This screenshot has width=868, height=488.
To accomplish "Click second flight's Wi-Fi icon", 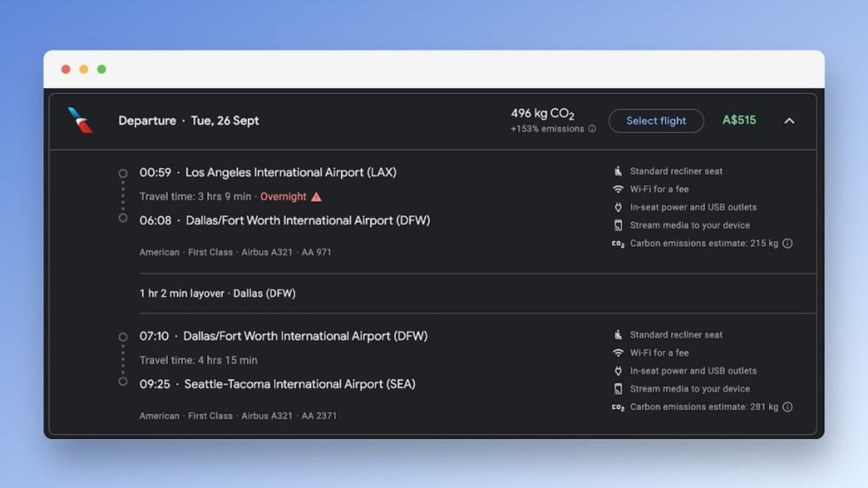I will (x=618, y=353).
